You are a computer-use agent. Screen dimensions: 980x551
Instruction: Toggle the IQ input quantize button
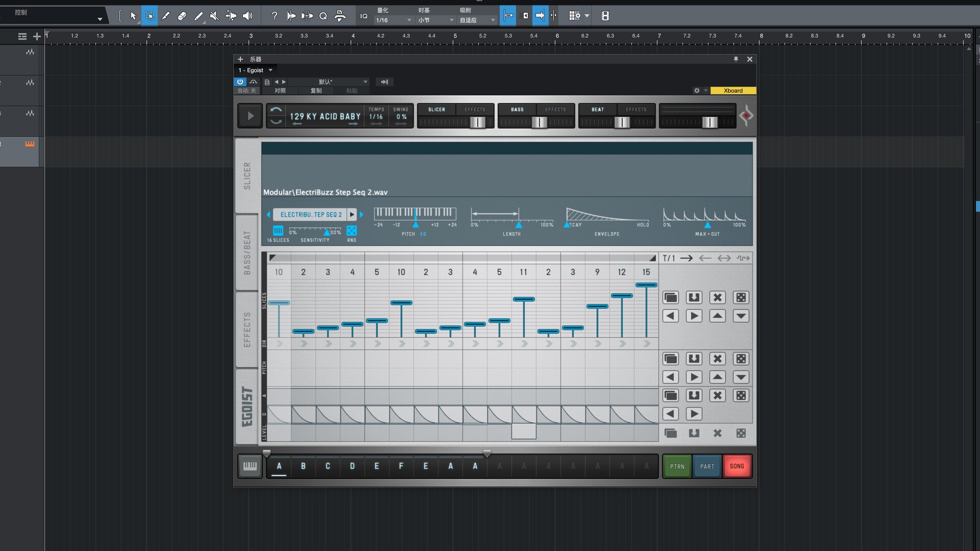point(364,16)
